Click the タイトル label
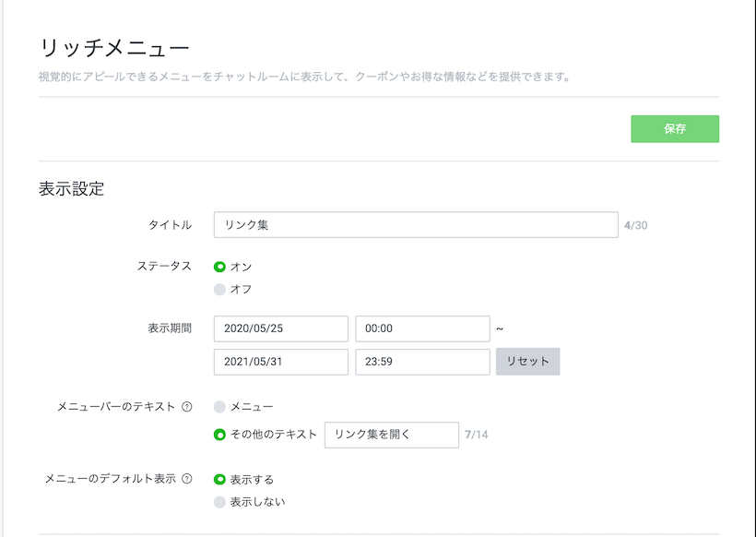This screenshot has height=537, width=756. click(x=170, y=225)
